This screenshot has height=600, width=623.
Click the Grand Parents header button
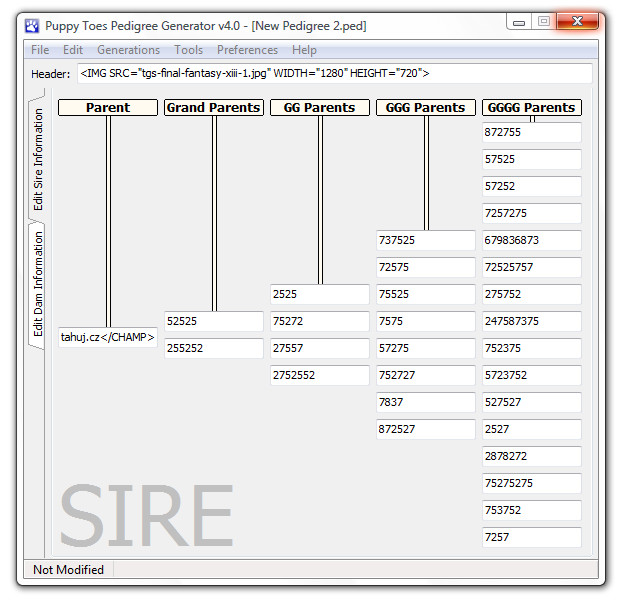pyautogui.click(x=214, y=108)
